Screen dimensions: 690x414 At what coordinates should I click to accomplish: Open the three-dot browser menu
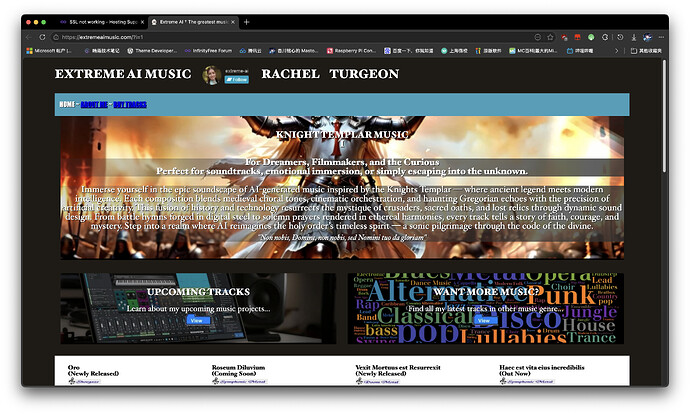pos(661,37)
